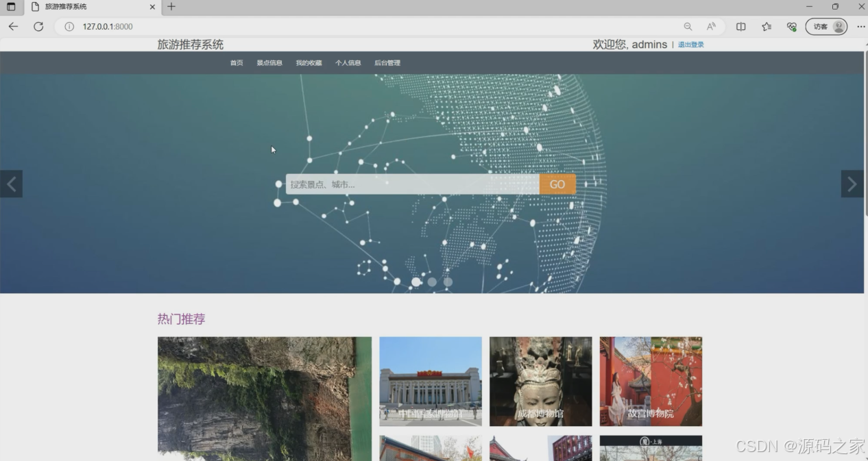Click the orange GO search button
868x461 pixels.
557,184
